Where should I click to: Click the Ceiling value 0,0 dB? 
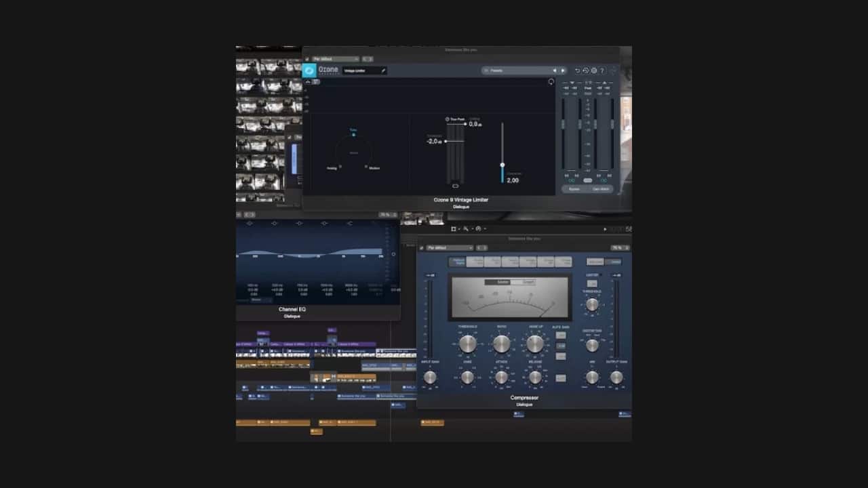(x=475, y=124)
